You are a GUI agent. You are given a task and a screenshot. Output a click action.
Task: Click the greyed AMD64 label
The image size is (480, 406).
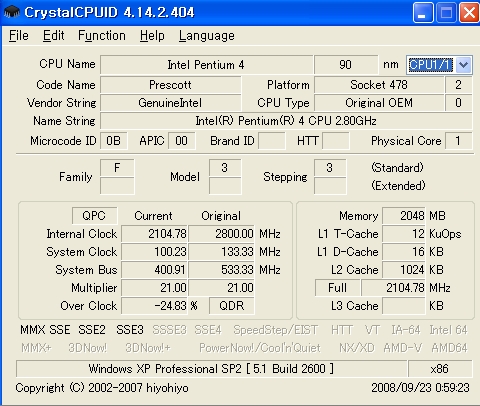(x=449, y=348)
